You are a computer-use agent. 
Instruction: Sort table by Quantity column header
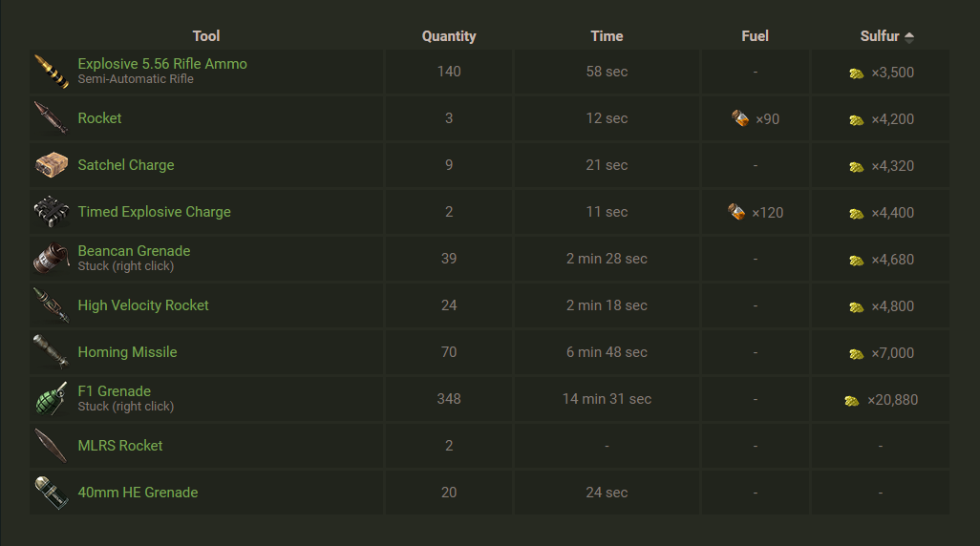tap(449, 36)
